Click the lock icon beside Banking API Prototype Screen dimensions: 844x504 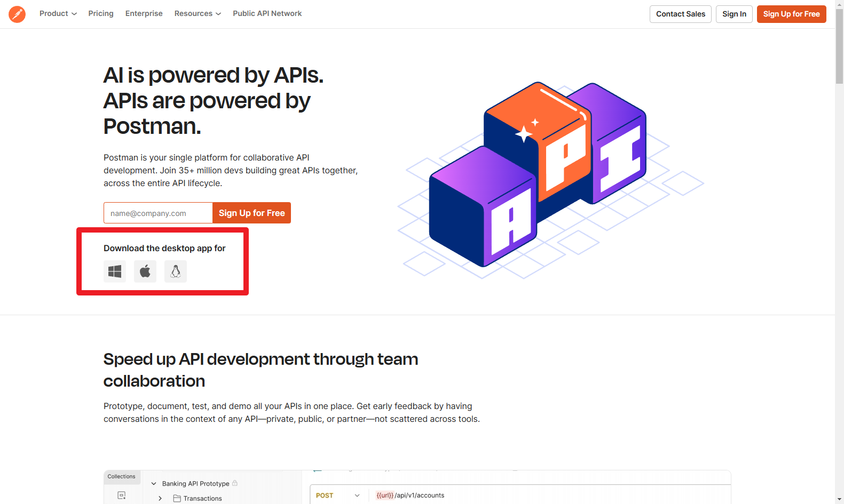click(235, 483)
